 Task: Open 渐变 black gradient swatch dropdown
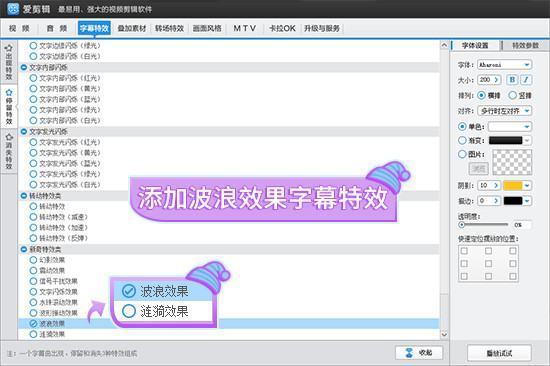510,140
